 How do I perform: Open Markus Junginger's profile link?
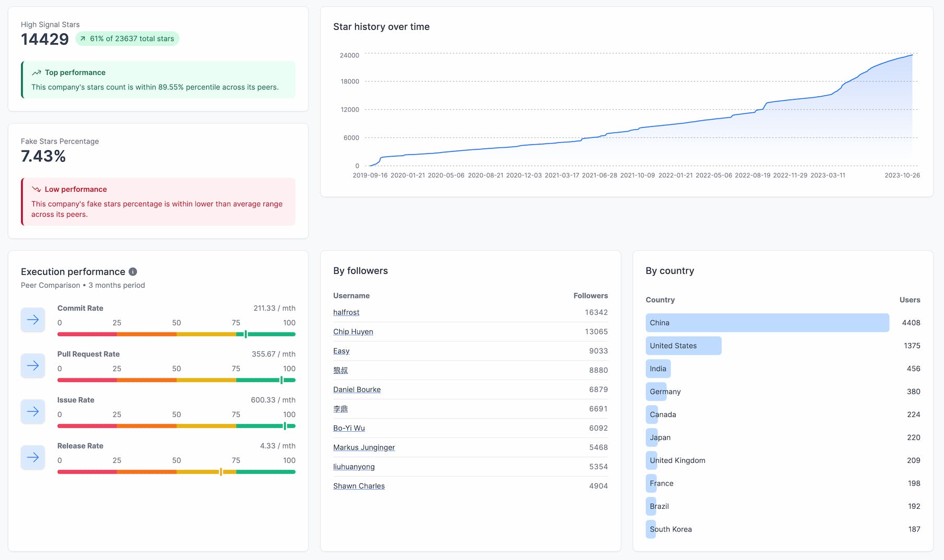point(364,447)
